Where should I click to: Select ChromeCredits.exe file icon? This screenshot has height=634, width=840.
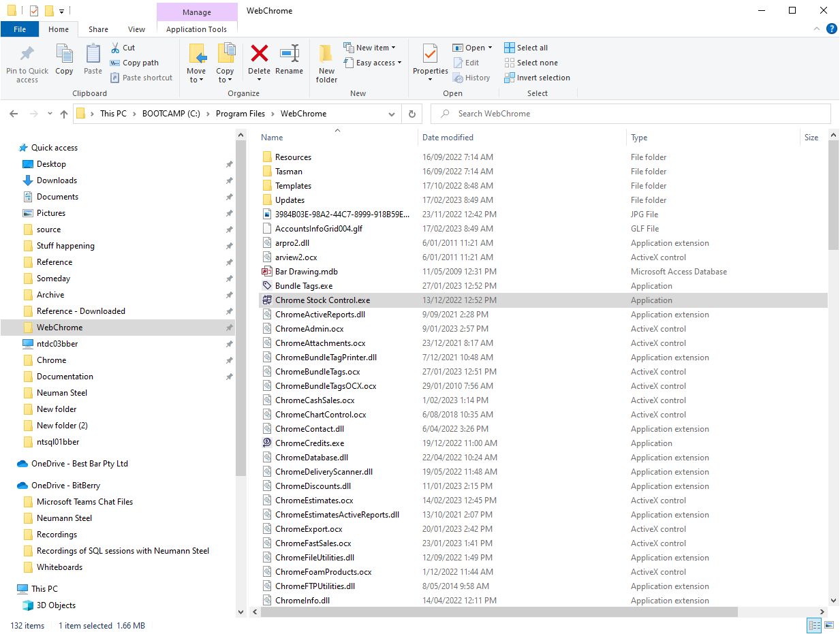(267, 443)
